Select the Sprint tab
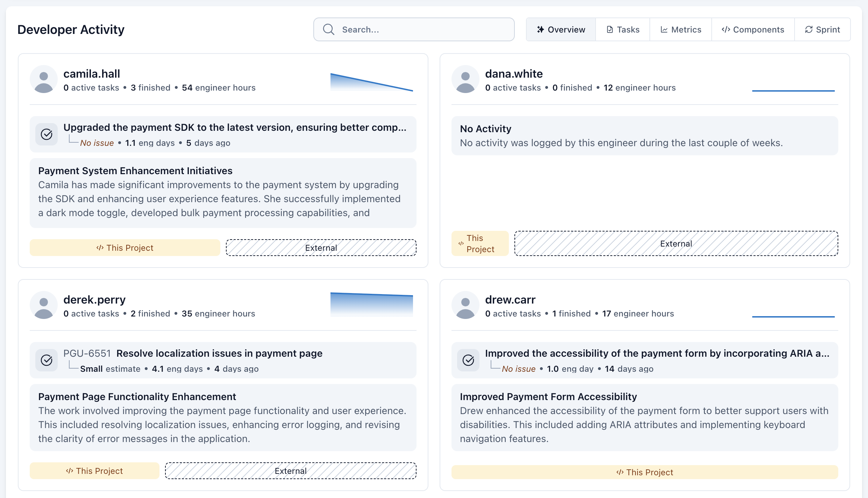Screen dimensions: 868x498 click(822, 30)
